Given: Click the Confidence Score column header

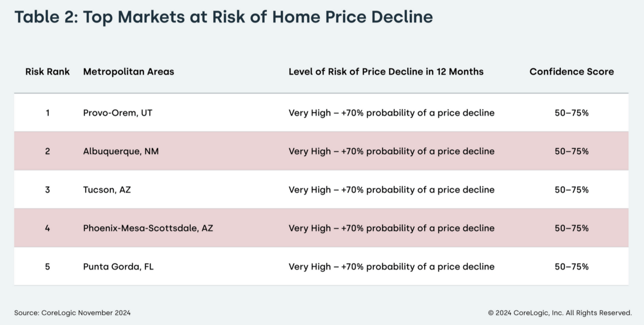Looking at the screenshot, I should pyautogui.click(x=571, y=72).
